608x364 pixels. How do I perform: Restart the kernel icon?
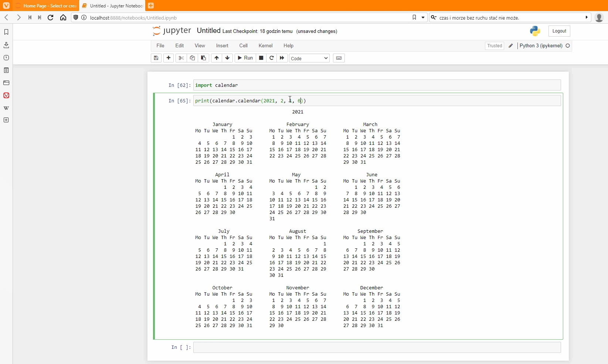pyautogui.click(x=272, y=58)
